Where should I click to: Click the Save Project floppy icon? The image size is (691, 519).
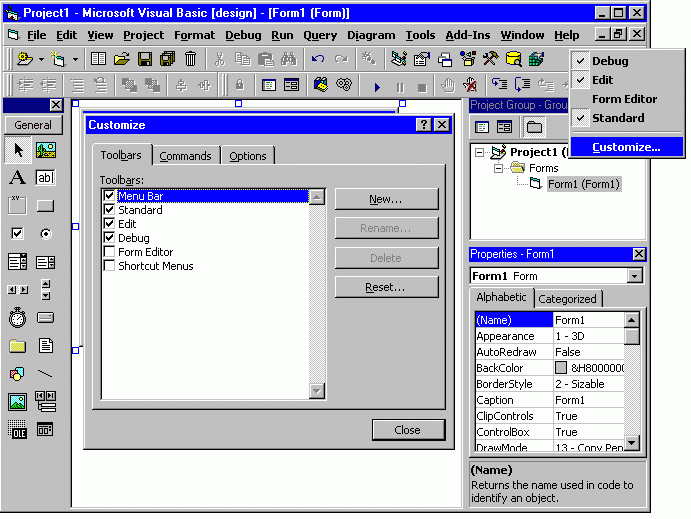point(145,59)
